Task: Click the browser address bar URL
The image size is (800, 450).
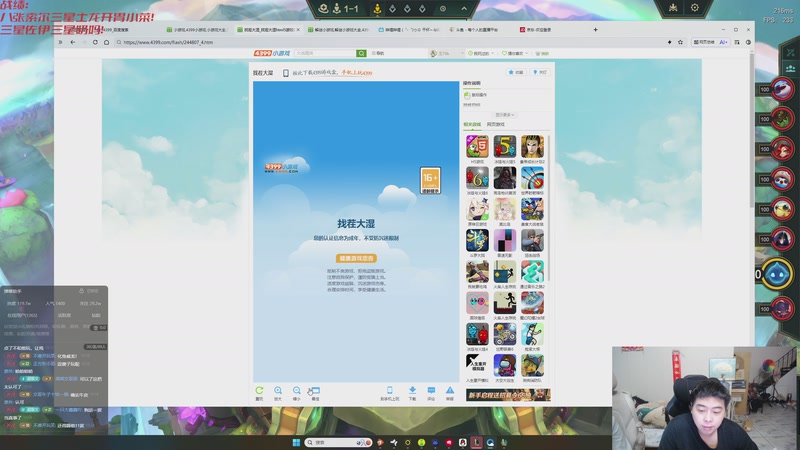Action: click(168, 42)
